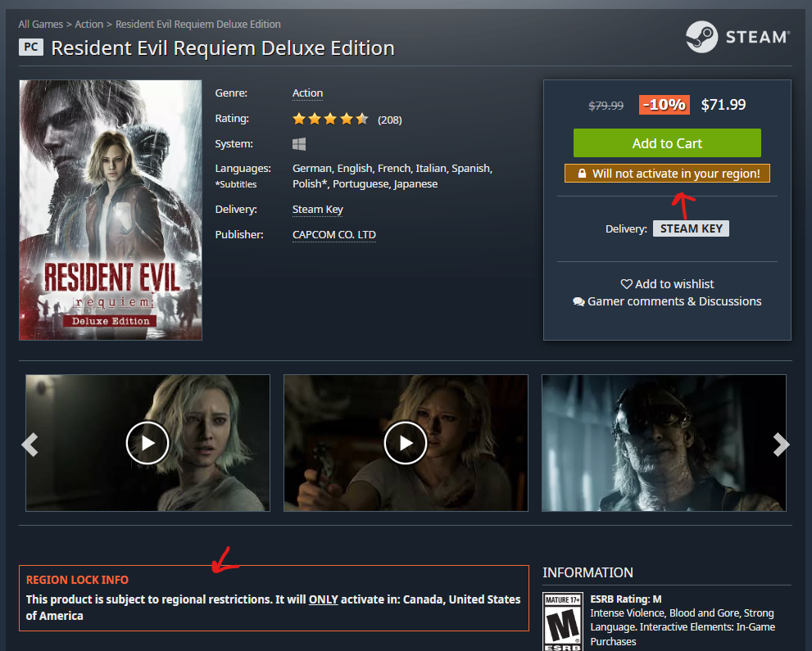The height and width of the screenshot is (651, 812).
Task: Click the PC platform badge
Action: [x=31, y=47]
